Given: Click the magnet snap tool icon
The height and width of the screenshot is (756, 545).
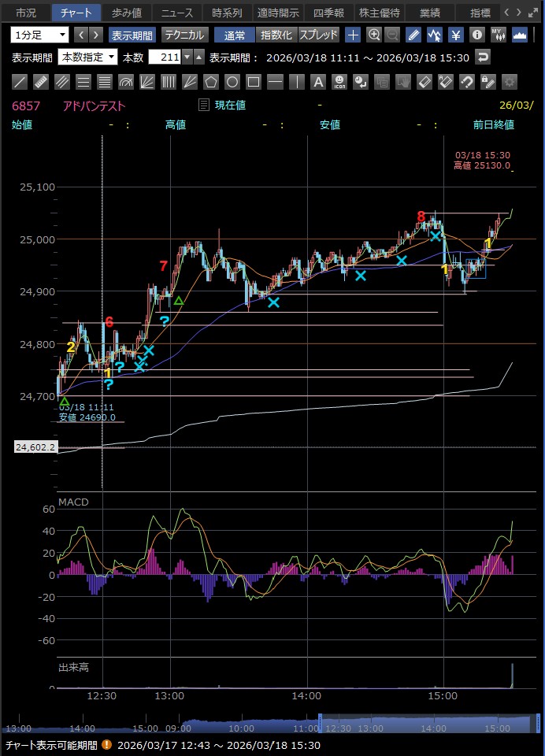Looking at the screenshot, I should (466, 82).
